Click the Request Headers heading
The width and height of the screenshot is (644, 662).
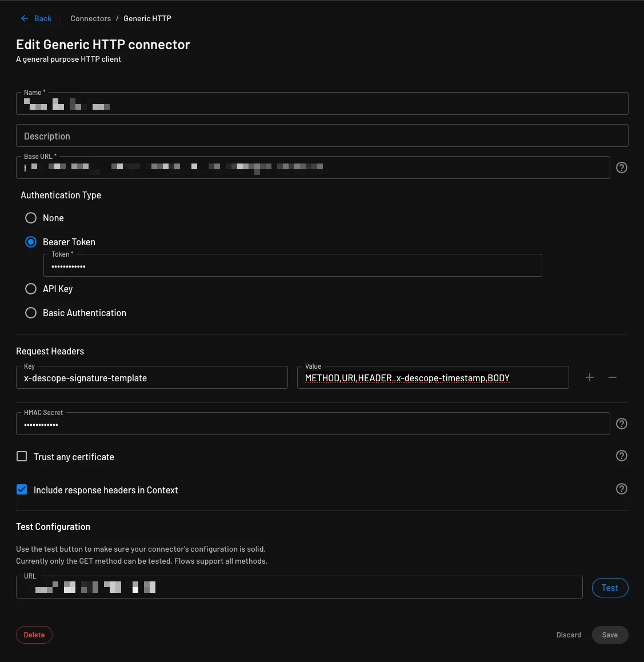coord(50,351)
